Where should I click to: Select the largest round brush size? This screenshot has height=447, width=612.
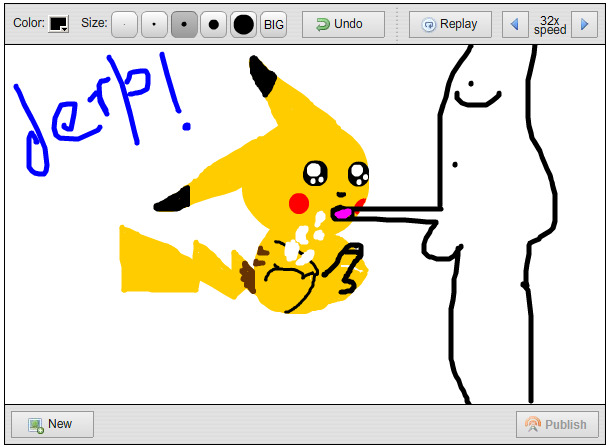[x=243, y=24]
